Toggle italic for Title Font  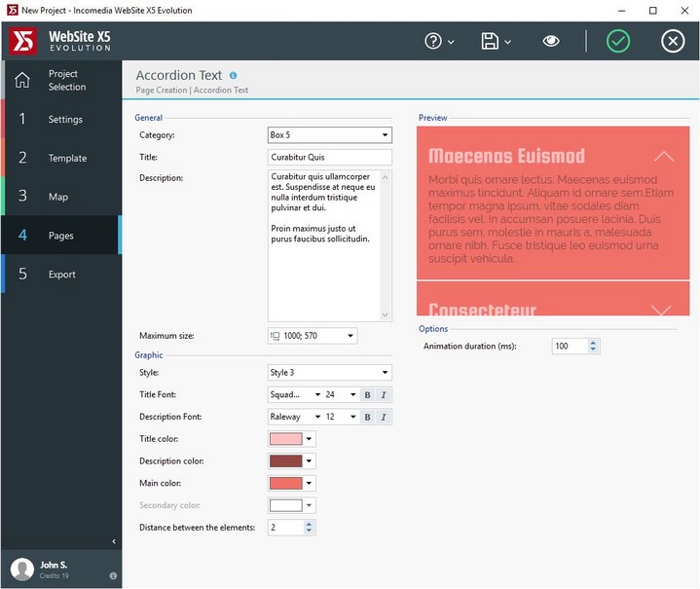coord(384,394)
